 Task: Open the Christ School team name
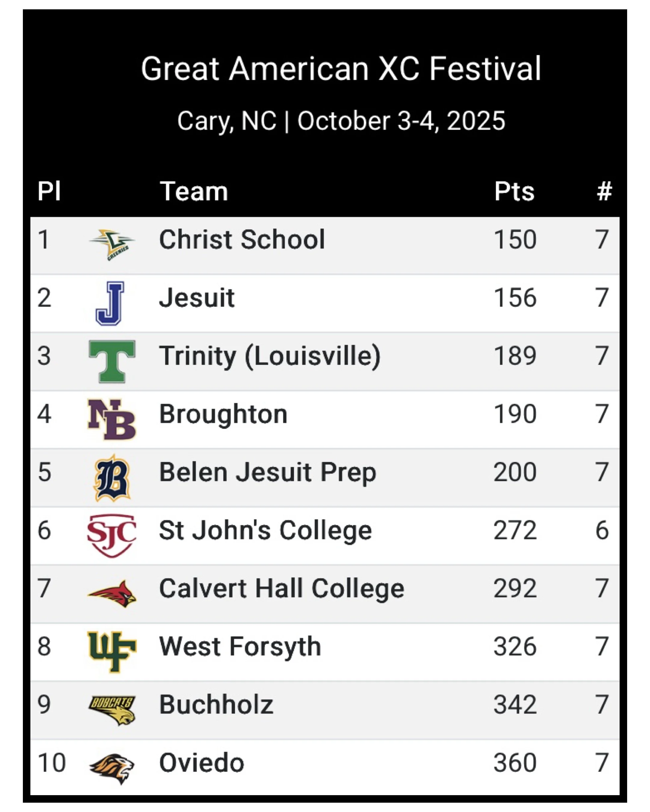click(242, 239)
